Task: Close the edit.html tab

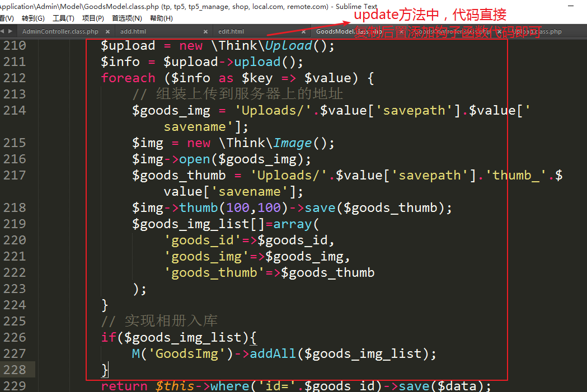Action: tap(303, 32)
